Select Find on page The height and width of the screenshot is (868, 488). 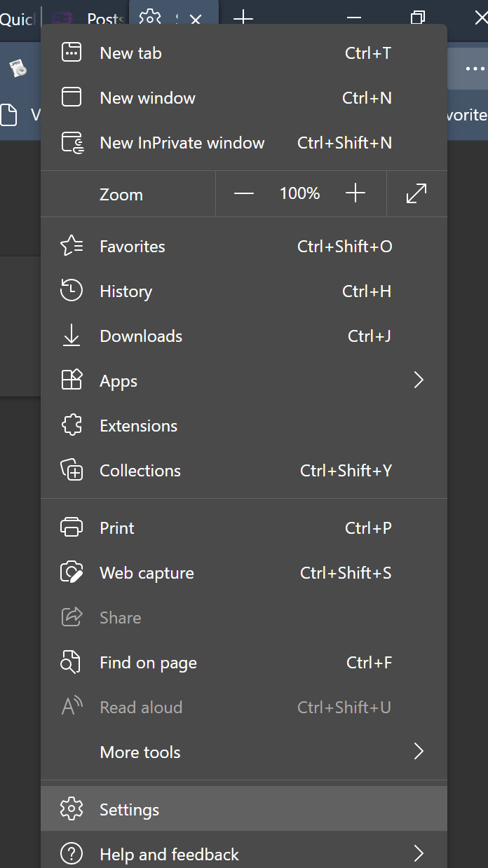tap(244, 662)
